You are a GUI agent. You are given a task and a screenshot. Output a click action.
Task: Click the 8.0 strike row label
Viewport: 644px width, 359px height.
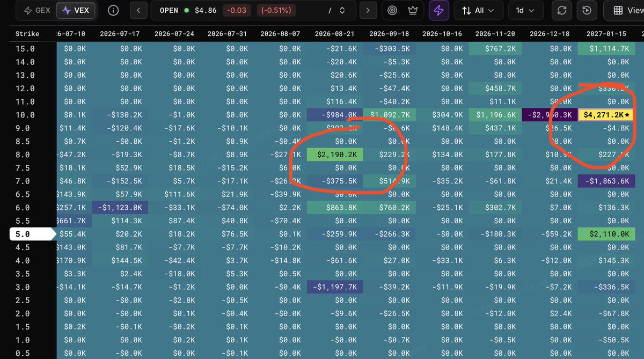tap(23, 155)
